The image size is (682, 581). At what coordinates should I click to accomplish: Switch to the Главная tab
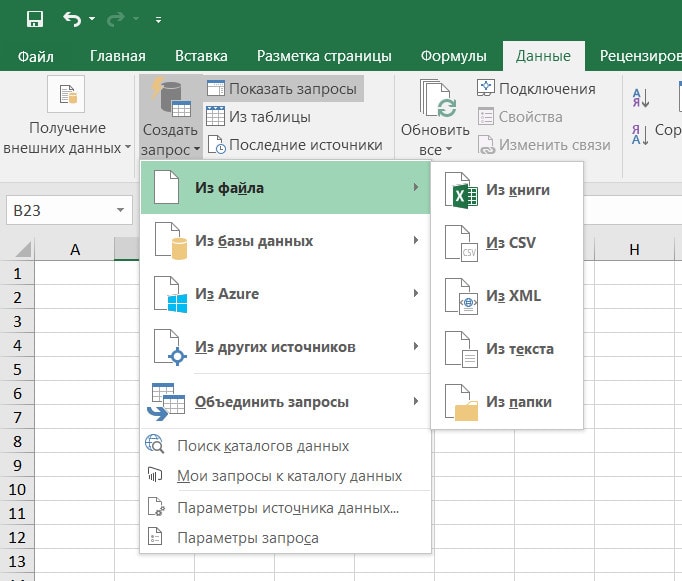(x=117, y=56)
